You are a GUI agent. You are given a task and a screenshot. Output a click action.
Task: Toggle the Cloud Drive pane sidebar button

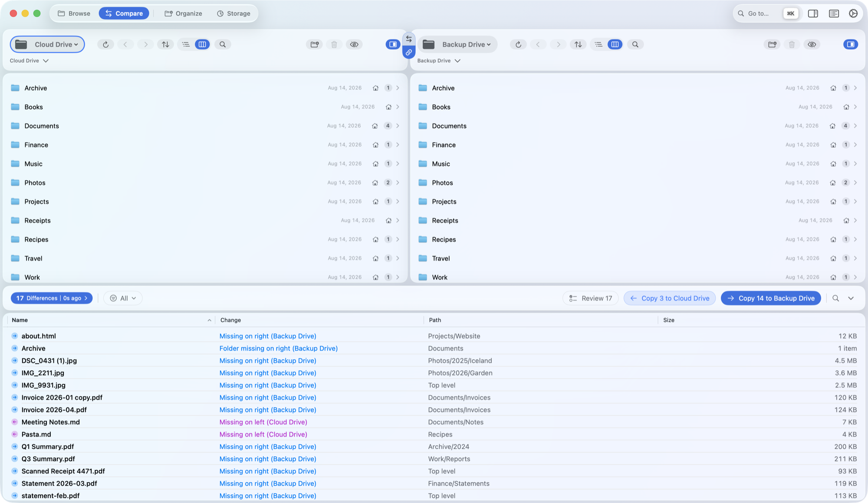point(393,44)
